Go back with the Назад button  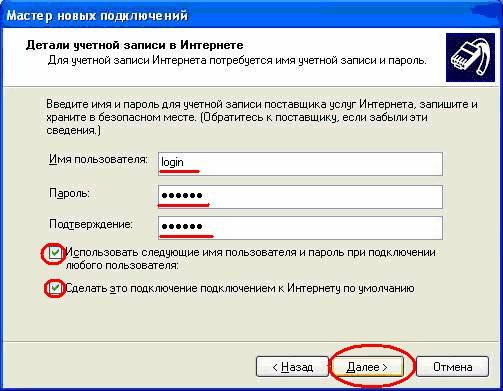(292, 367)
